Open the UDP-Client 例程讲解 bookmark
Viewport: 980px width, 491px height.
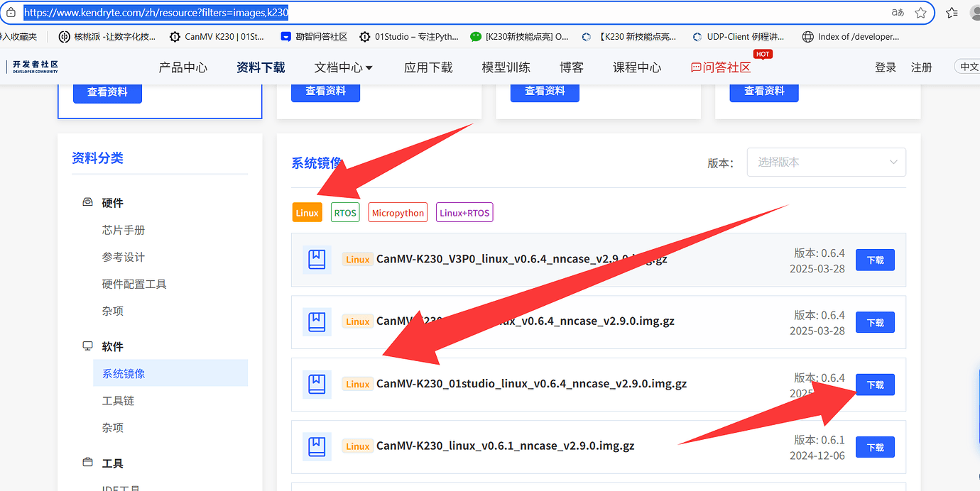[x=743, y=36]
